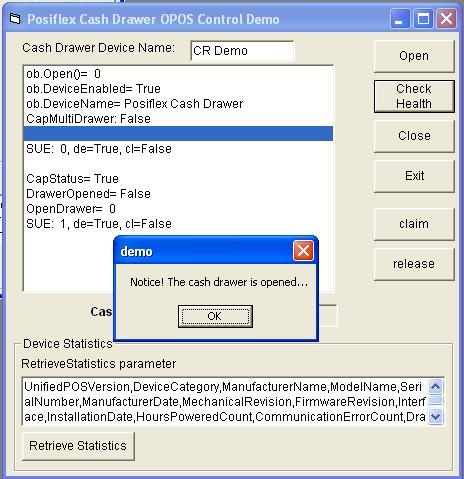
Task: Click the statistics parameter scrollbar down arrow
Action: tap(436, 416)
